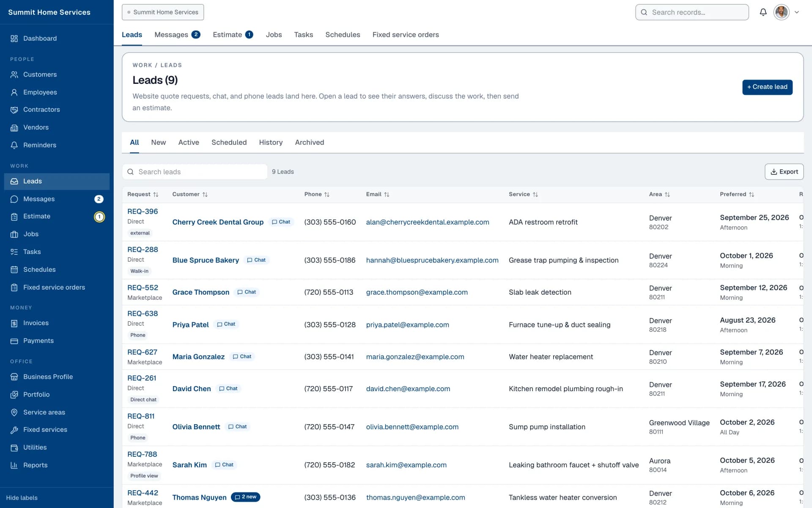Sort leads by Phone column
Viewport: 812px width, 508px height.
tap(317, 194)
